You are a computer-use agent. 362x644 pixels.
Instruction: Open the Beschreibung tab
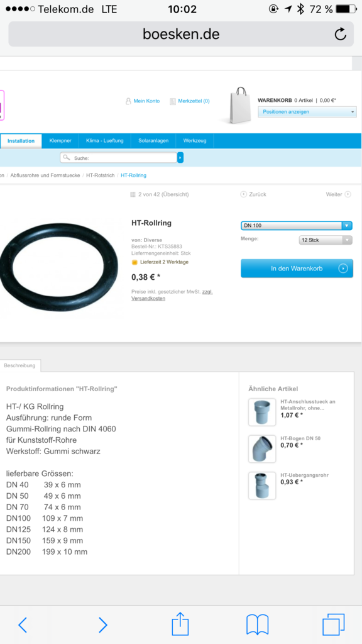tap(19, 365)
